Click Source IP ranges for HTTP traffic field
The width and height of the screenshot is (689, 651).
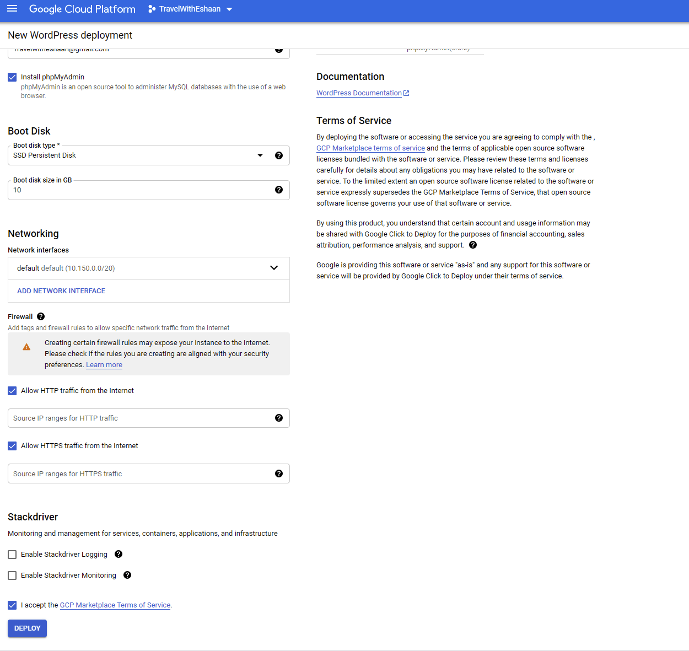click(x=149, y=418)
